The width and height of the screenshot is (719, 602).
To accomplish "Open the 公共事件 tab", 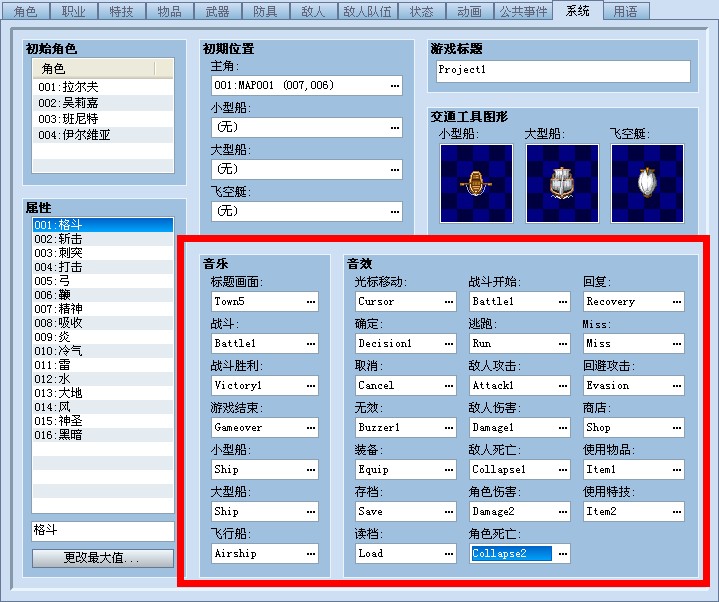I will pos(524,11).
